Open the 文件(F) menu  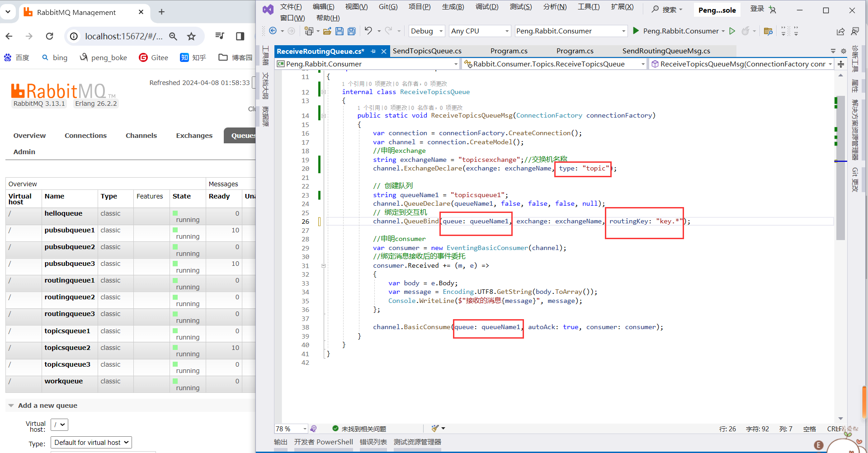(x=291, y=7)
